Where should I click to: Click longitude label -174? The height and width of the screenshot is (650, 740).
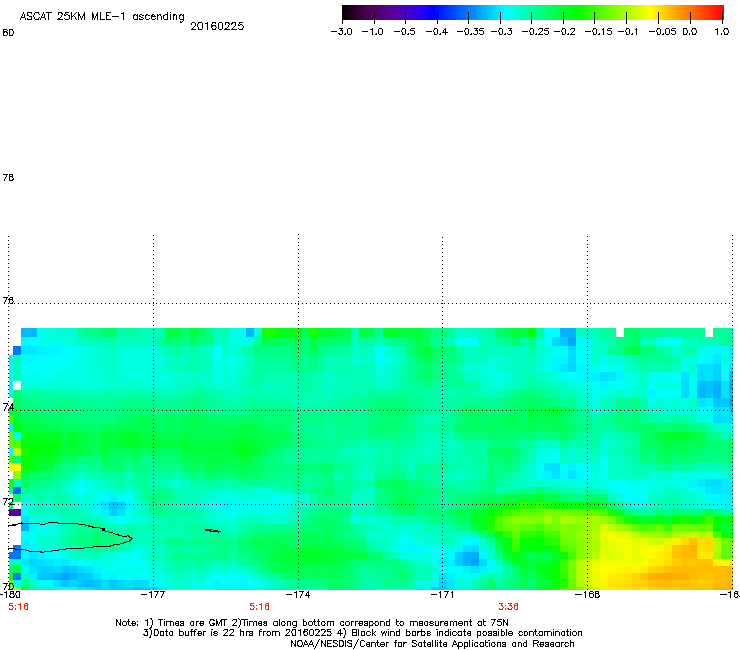[298, 595]
